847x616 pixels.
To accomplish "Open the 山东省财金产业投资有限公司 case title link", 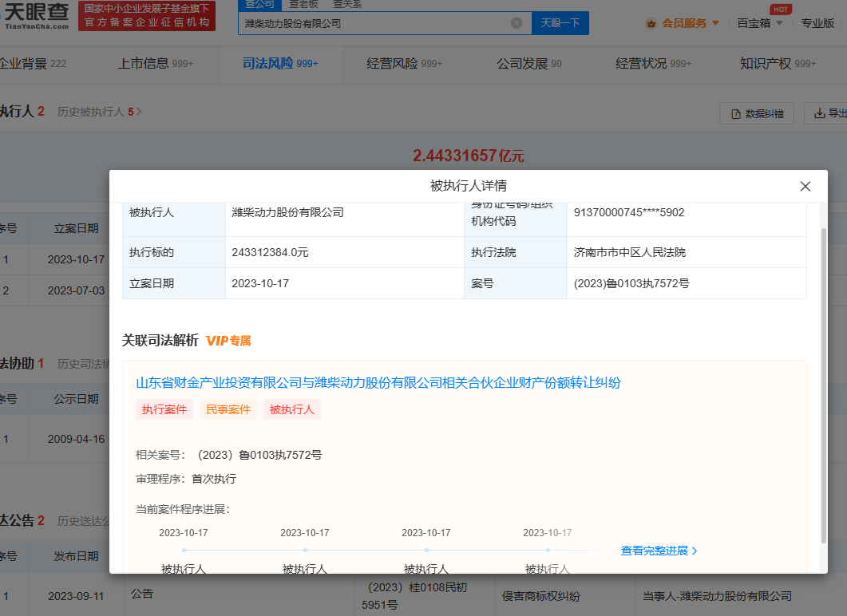I will [x=378, y=383].
